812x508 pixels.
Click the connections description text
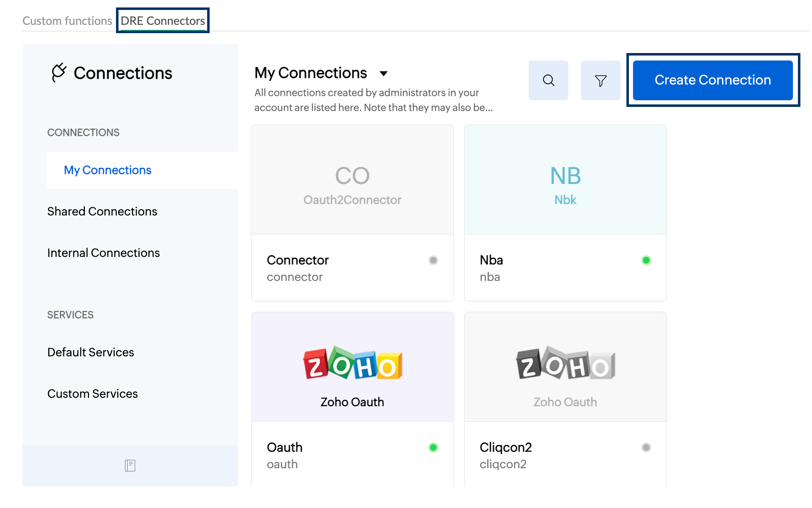point(373,100)
